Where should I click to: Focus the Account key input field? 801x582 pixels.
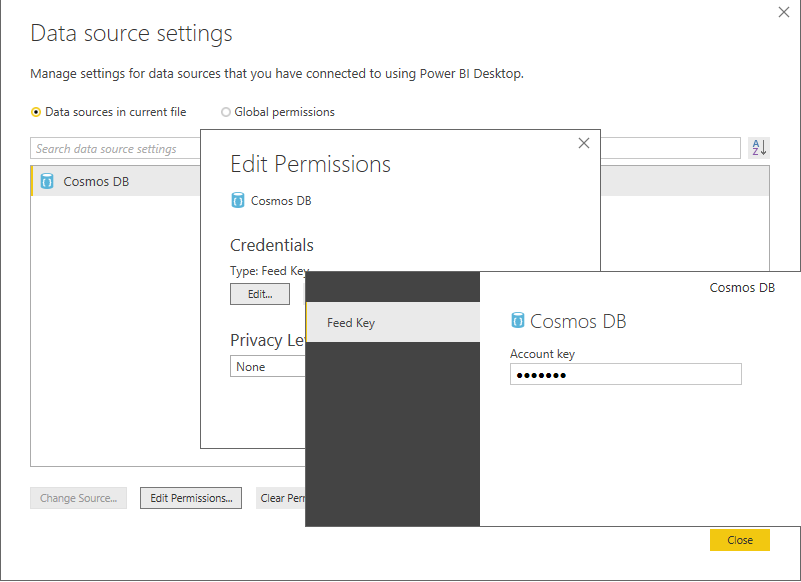click(626, 374)
